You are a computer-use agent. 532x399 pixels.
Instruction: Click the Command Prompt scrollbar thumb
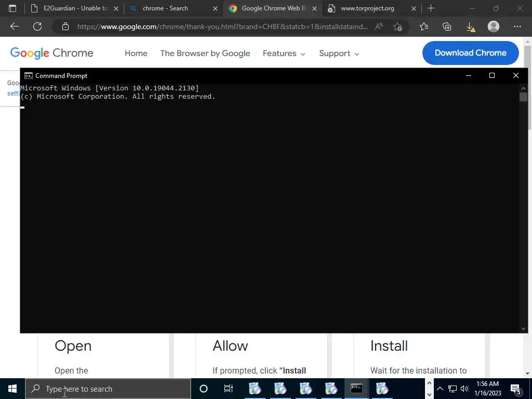tap(523, 97)
